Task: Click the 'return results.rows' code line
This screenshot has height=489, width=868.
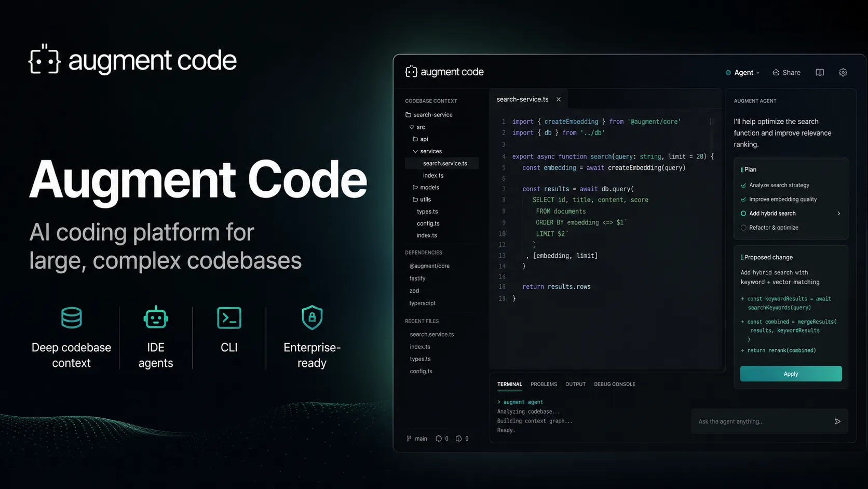Action: (x=557, y=287)
